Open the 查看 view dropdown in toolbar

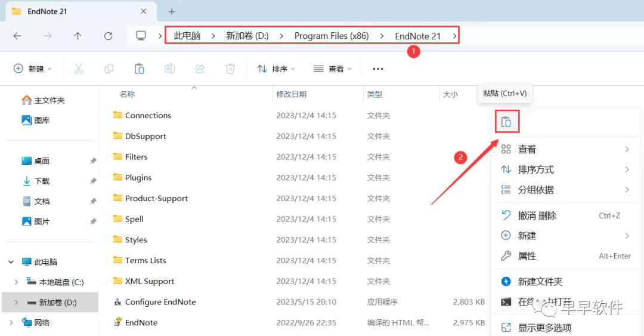point(333,69)
